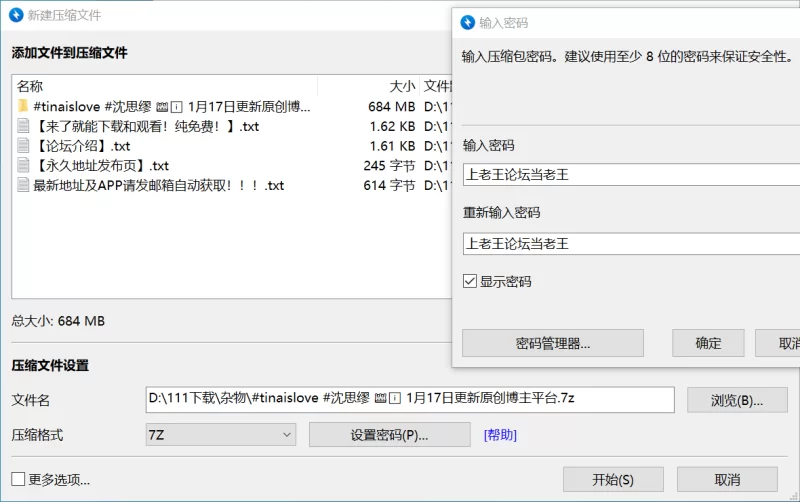The height and width of the screenshot is (502, 800).
Task: Click the 684 MB size cell
Action: [391, 106]
